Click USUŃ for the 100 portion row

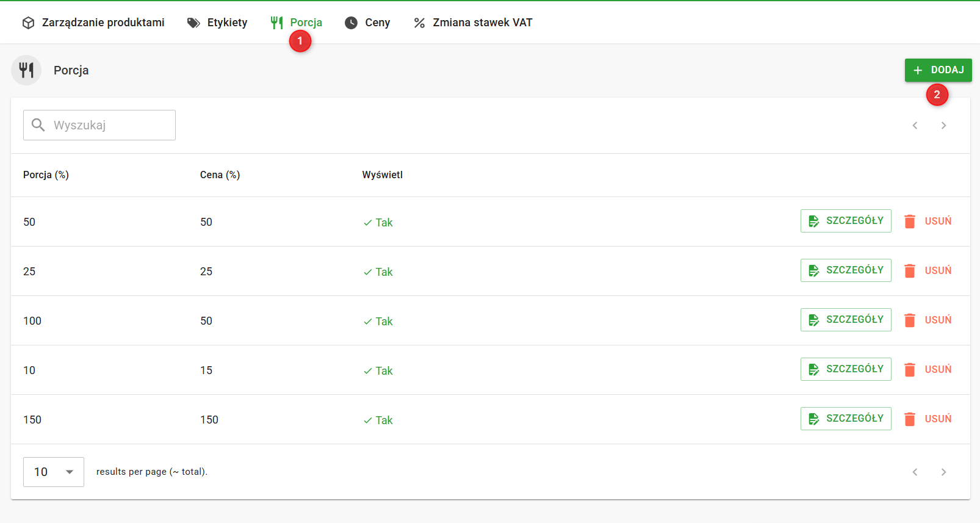(937, 320)
